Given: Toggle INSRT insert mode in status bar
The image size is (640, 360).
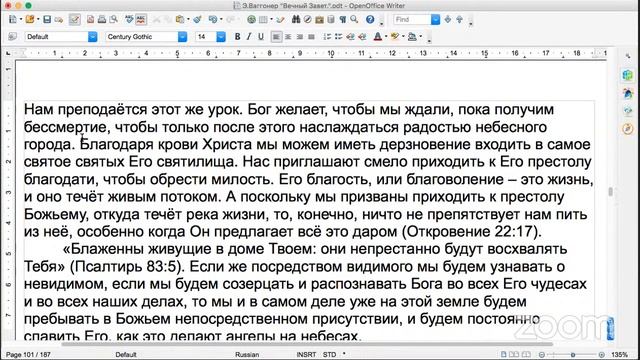Looking at the screenshot, I should (x=306, y=354).
